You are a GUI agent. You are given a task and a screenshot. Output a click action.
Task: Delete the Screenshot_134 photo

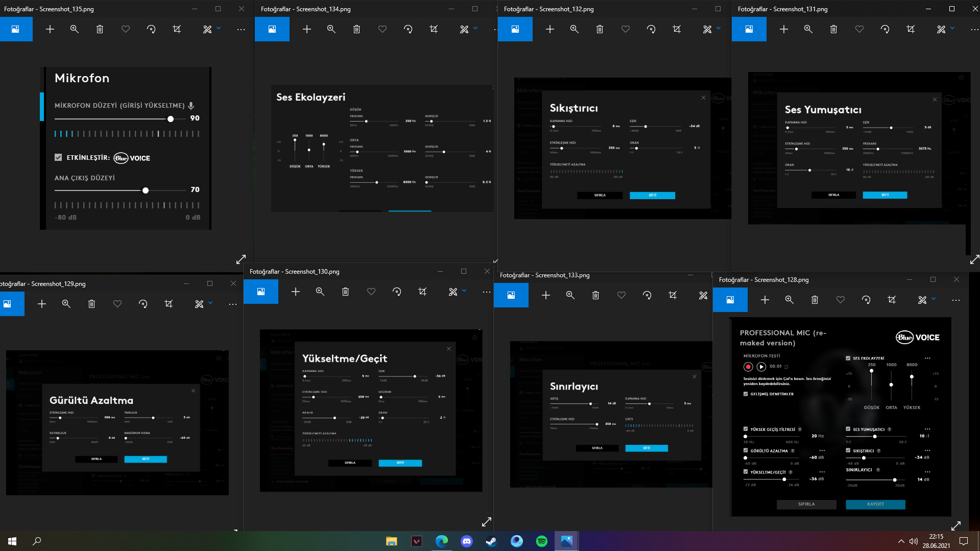(x=357, y=29)
